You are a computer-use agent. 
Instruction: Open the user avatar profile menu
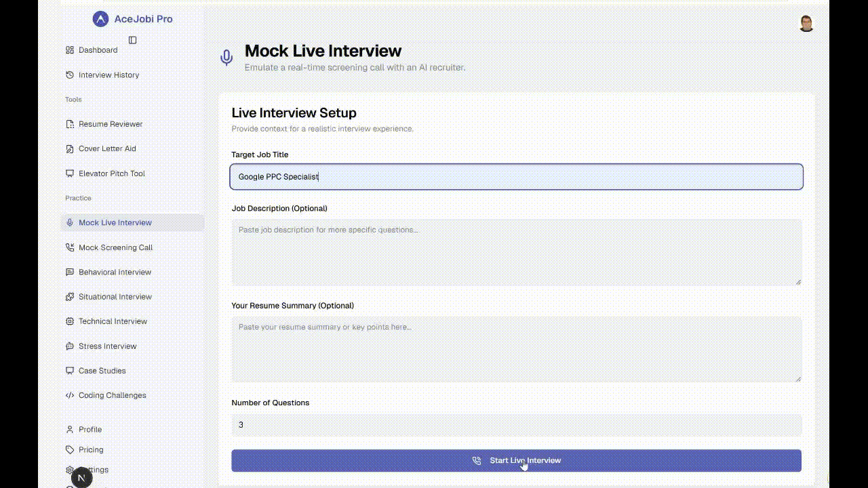(806, 24)
